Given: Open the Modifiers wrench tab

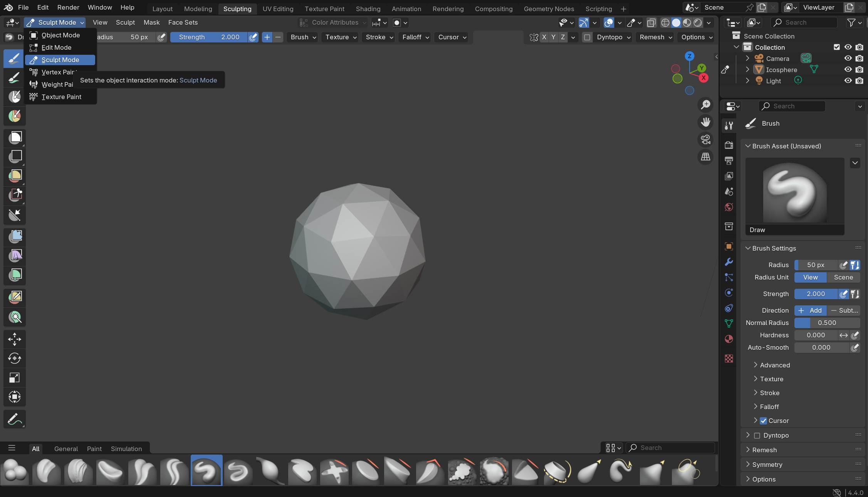Looking at the screenshot, I should pos(729,262).
